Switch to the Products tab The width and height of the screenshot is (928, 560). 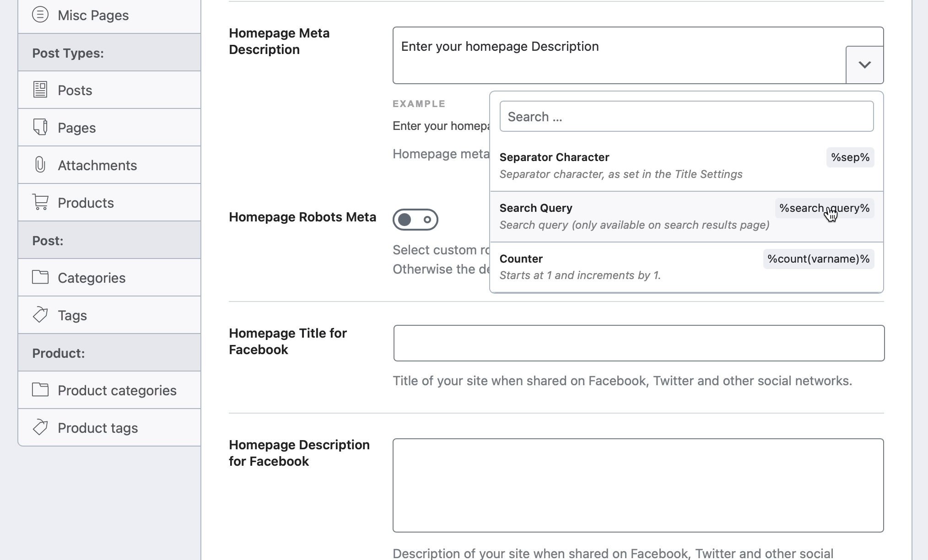[109, 203]
